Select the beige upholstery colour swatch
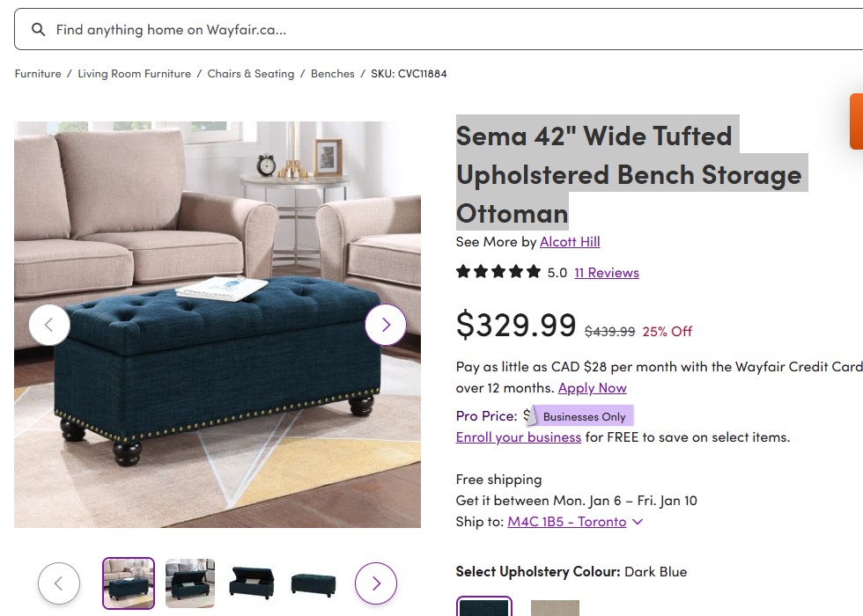863x616 pixels. pyautogui.click(x=555, y=608)
